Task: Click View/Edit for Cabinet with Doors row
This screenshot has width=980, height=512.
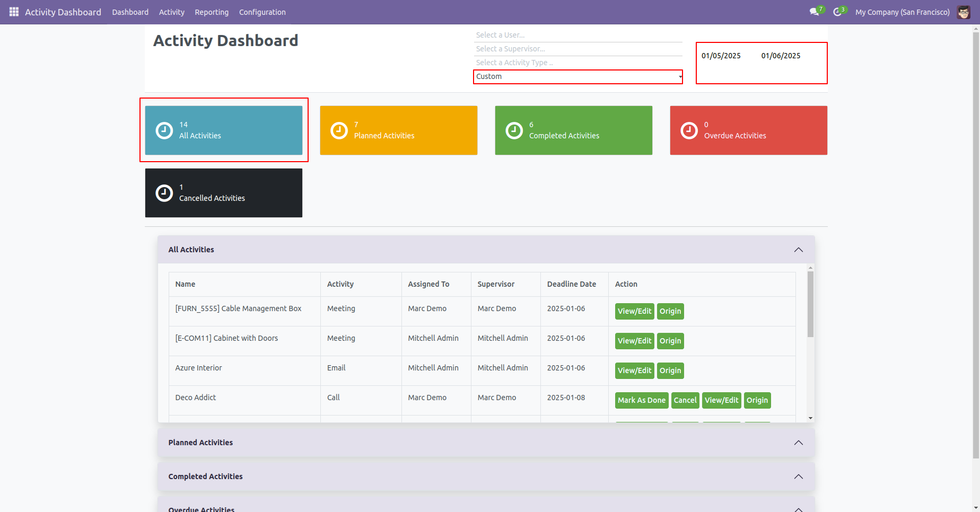Action: [x=634, y=341]
